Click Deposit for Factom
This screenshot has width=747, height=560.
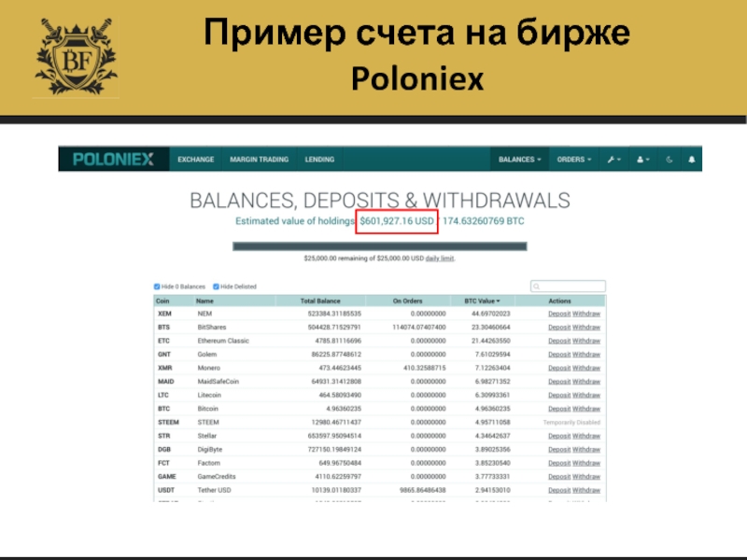pyautogui.click(x=559, y=463)
